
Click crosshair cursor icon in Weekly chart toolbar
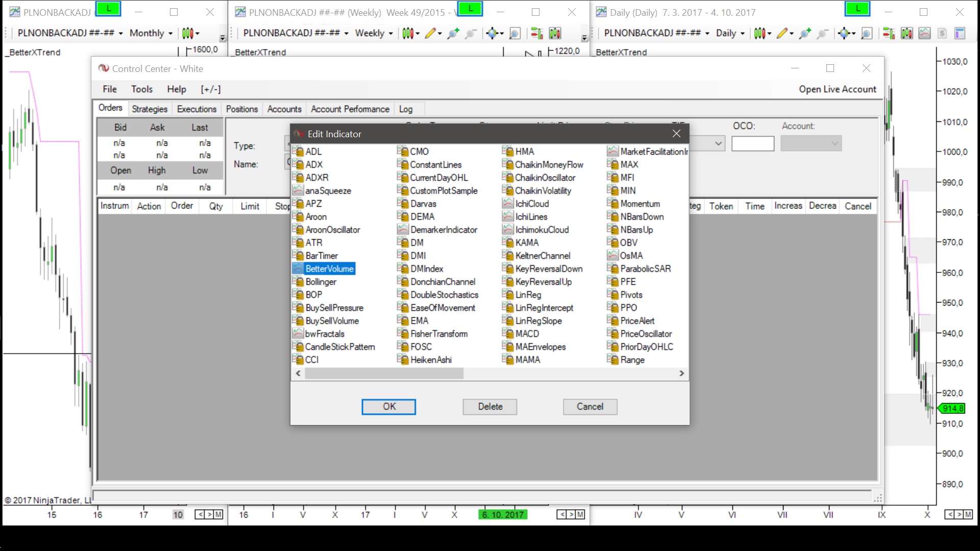[x=492, y=33]
